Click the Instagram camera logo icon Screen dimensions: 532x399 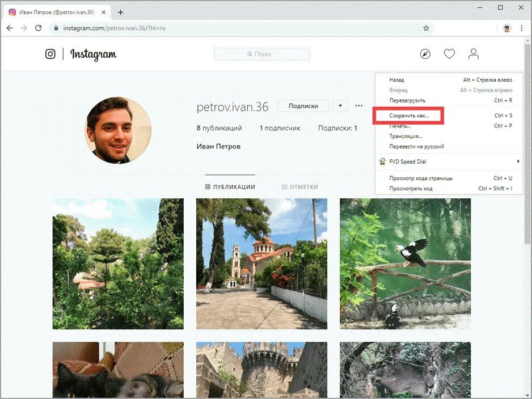[x=50, y=54]
